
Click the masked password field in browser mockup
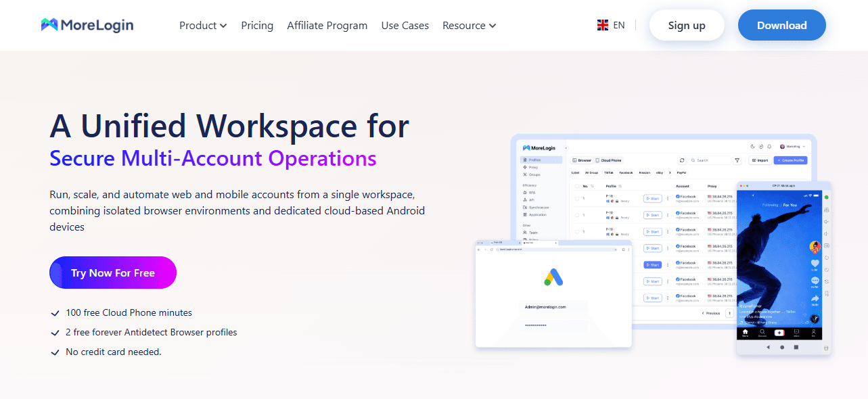point(554,325)
